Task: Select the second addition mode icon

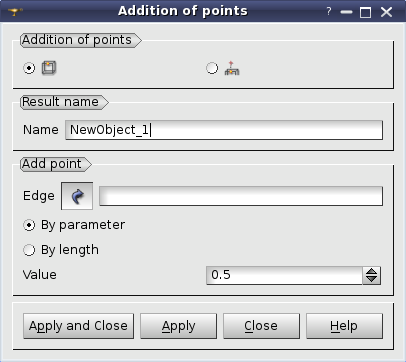Action: tap(232, 68)
